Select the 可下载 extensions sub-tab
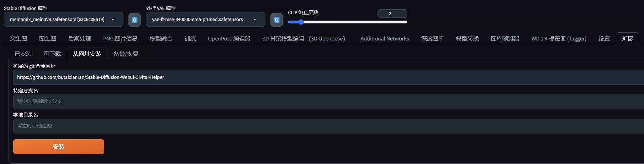The image size is (644, 164). pyautogui.click(x=52, y=54)
